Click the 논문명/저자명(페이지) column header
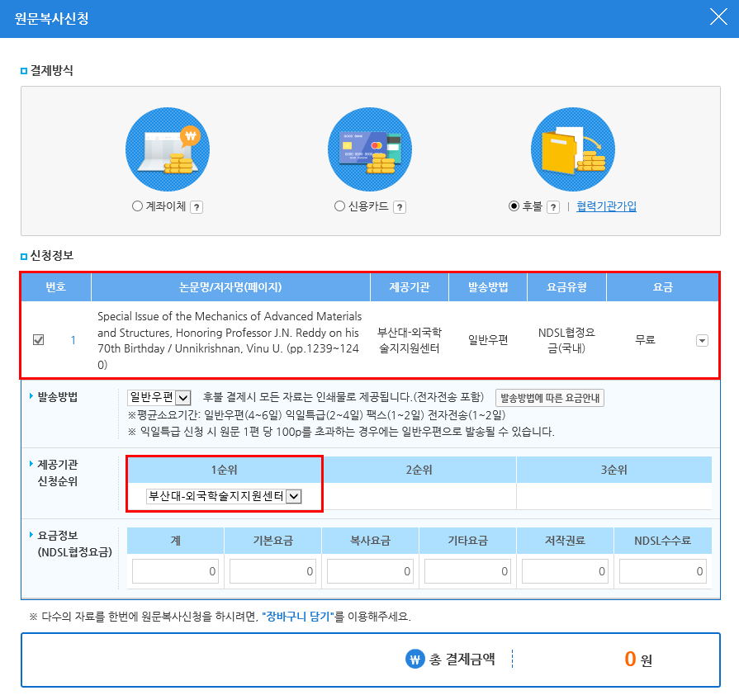Image resolution: width=739 pixels, height=700 pixels. coord(230,287)
